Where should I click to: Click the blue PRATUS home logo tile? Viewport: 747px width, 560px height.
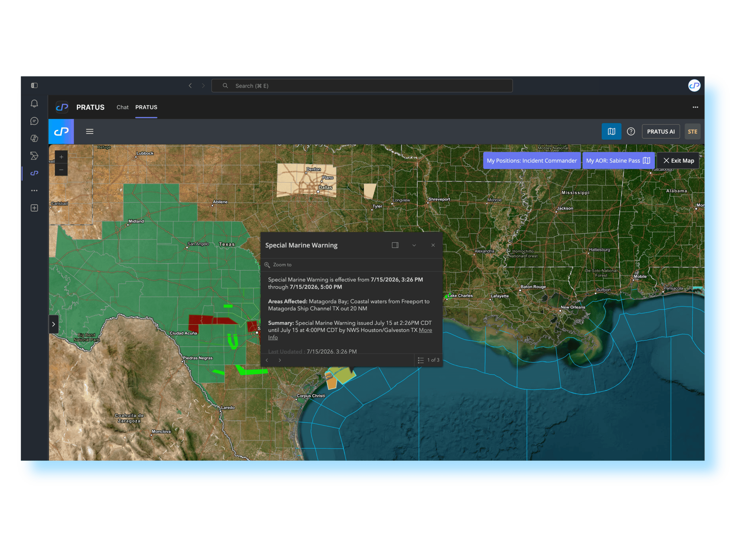(x=61, y=131)
